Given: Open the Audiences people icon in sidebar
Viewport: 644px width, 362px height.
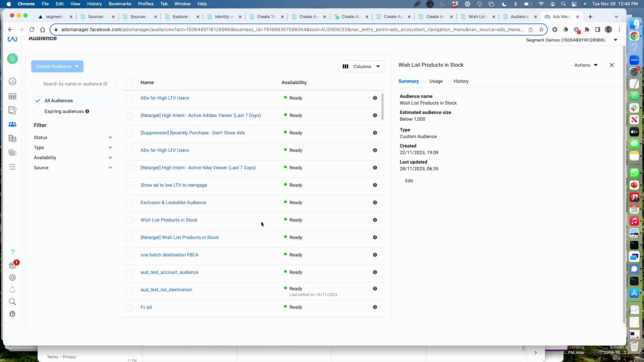Looking at the screenshot, I should pos(12,124).
